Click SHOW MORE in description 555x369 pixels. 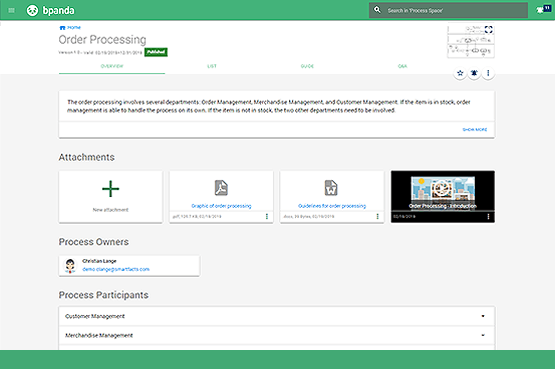coord(475,129)
